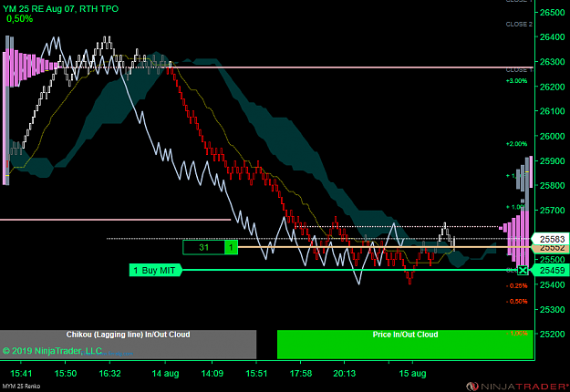This screenshot has height=392, width=570.
Task: Click the 26100 price axis label
Action: click(x=552, y=111)
